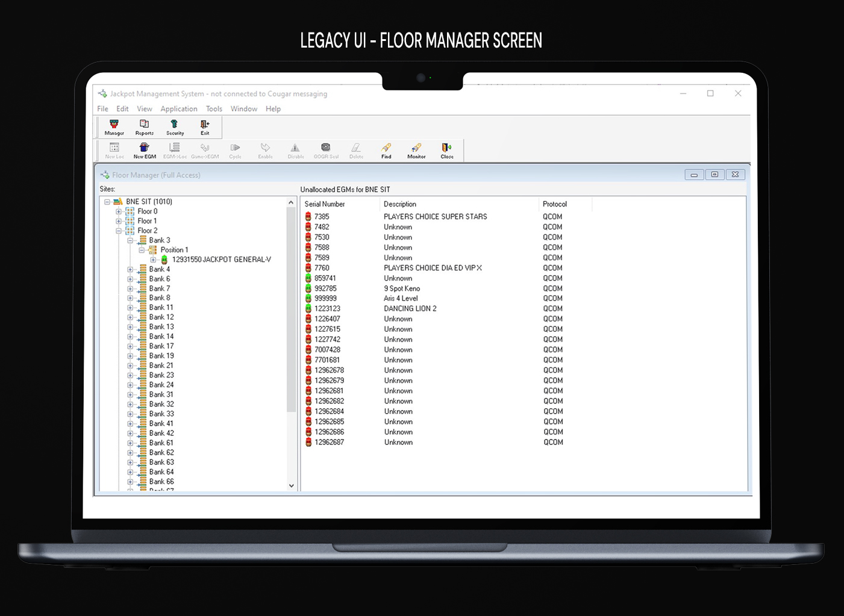This screenshot has width=844, height=616.
Task: Click the BNE SIT site icon
Action: (118, 202)
